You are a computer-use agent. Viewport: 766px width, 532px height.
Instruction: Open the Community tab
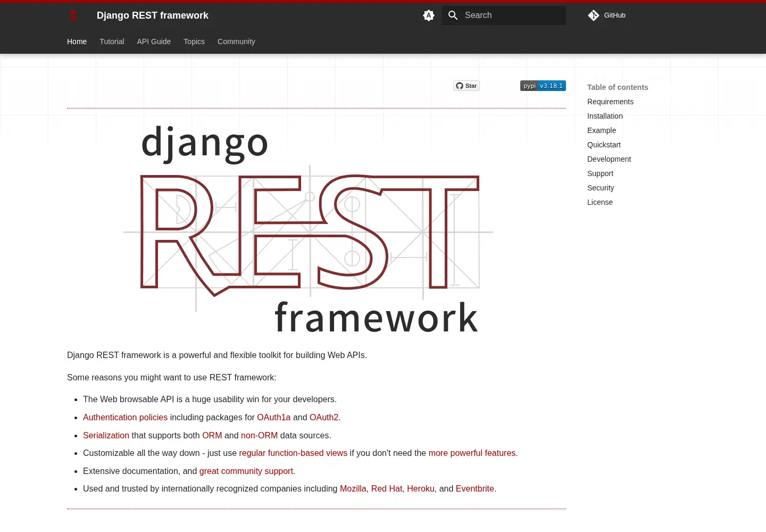(236, 41)
